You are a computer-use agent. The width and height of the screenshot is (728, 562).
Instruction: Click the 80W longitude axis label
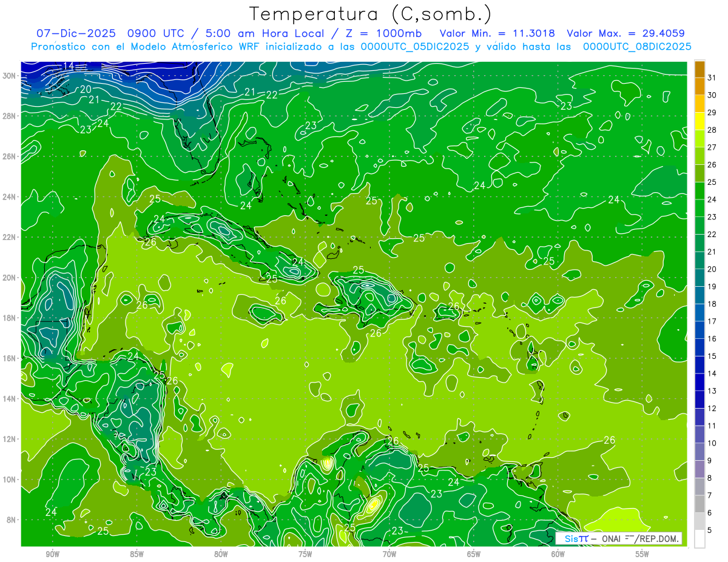point(221,554)
